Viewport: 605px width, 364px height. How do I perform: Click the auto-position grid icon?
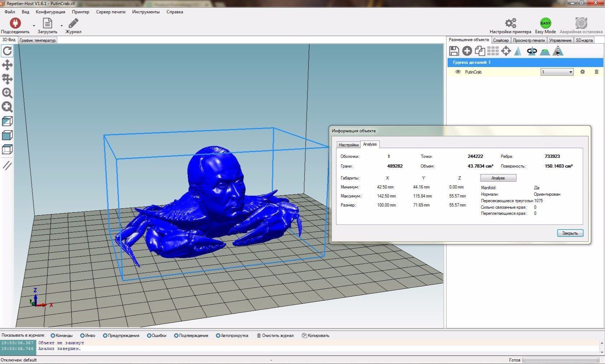[493, 51]
